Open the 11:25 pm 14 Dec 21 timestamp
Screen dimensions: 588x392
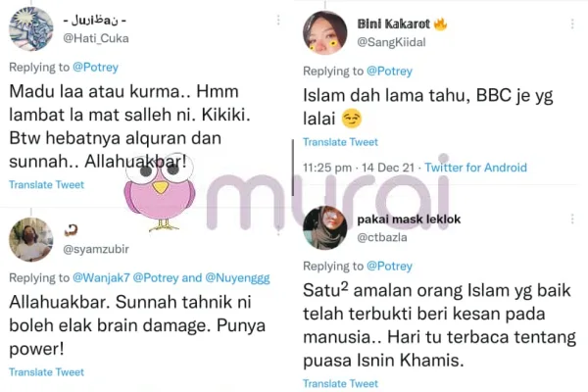tap(359, 168)
